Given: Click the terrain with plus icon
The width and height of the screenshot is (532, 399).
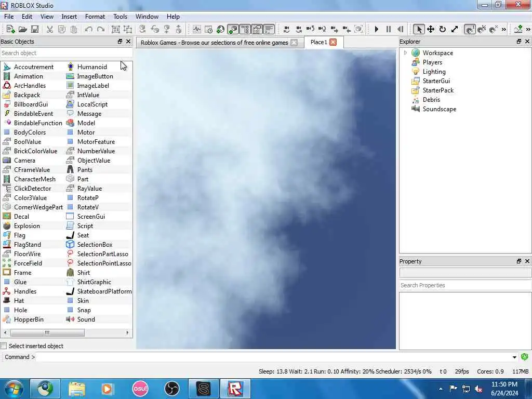Looking at the screenshot, I should point(518,29).
